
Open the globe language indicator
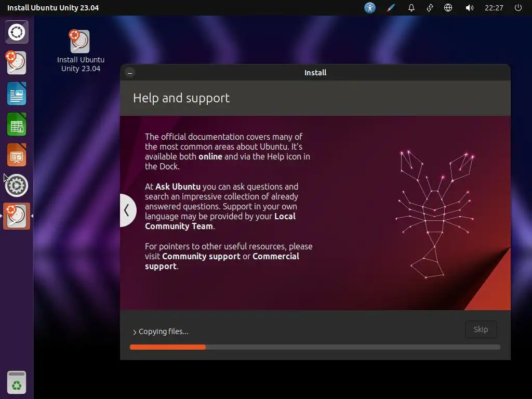[x=448, y=8]
